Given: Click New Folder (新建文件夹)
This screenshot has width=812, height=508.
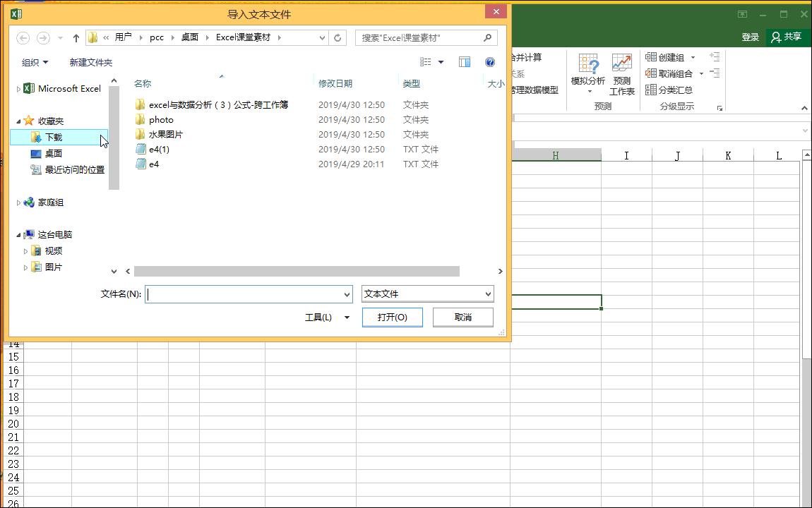Looking at the screenshot, I should (x=90, y=62).
